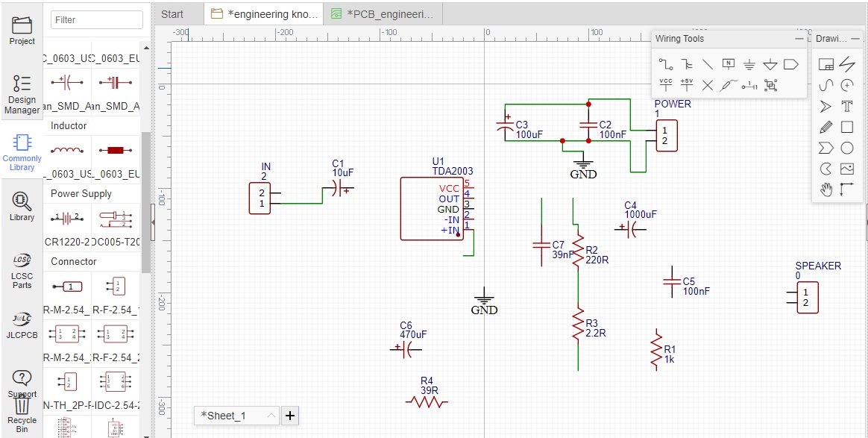Select the No Connect flag tool
The image size is (868, 438).
click(x=707, y=85)
